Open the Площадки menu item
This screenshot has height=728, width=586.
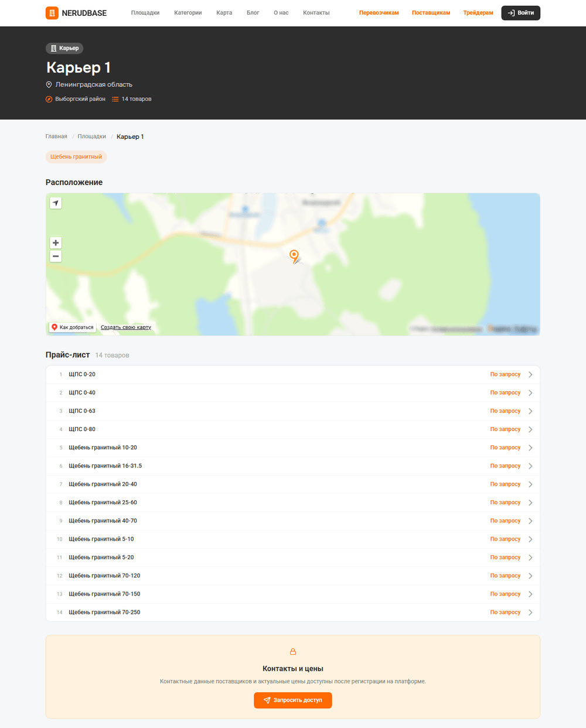point(145,13)
